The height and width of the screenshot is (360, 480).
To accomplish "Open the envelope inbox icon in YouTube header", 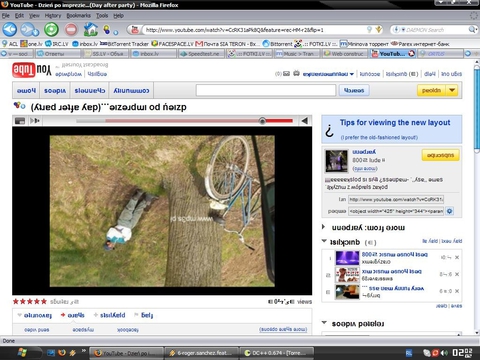I will click(286, 74).
